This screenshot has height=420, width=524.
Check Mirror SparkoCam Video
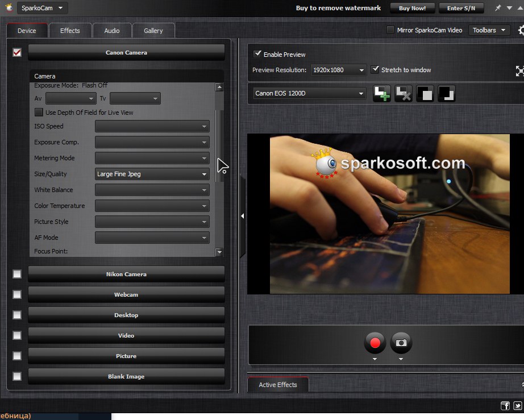[x=390, y=30]
